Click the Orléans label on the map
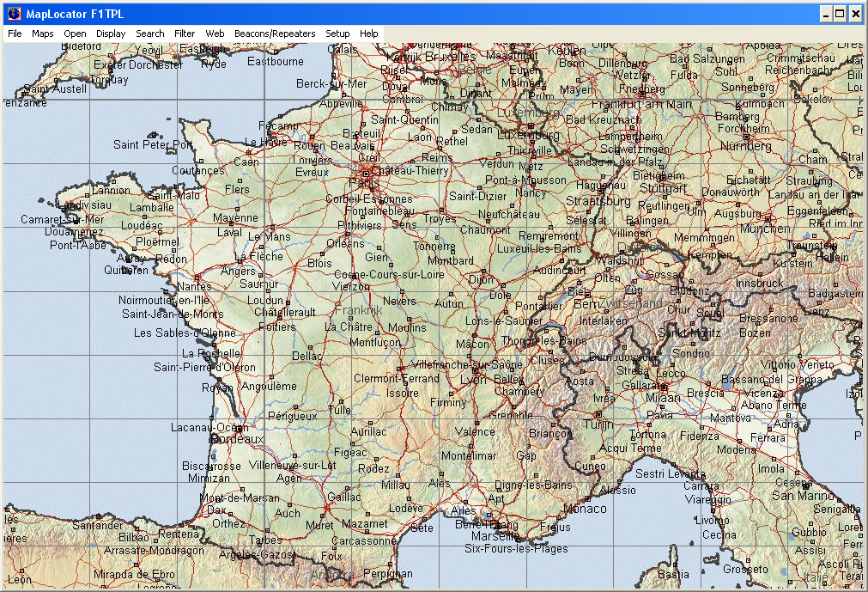Image resolution: width=868 pixels, height=592 pixels. click(x=345, y=244)
